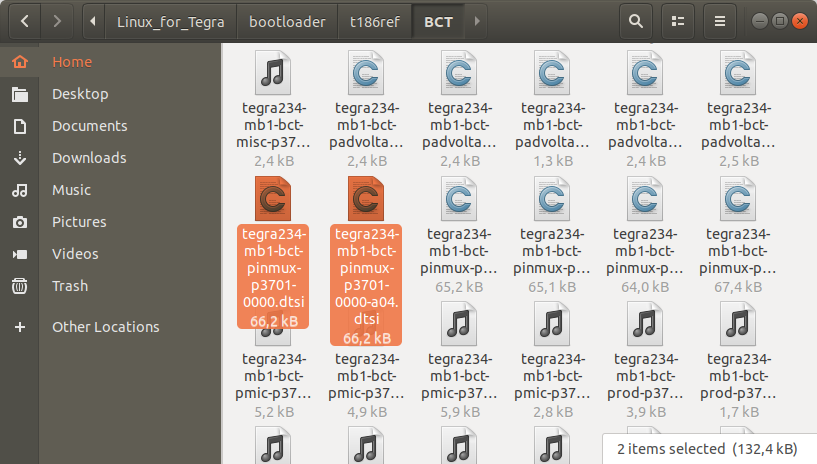Click the selected pinmux-p3701-0000-a04.dtsi file icon

pos(366,198)
